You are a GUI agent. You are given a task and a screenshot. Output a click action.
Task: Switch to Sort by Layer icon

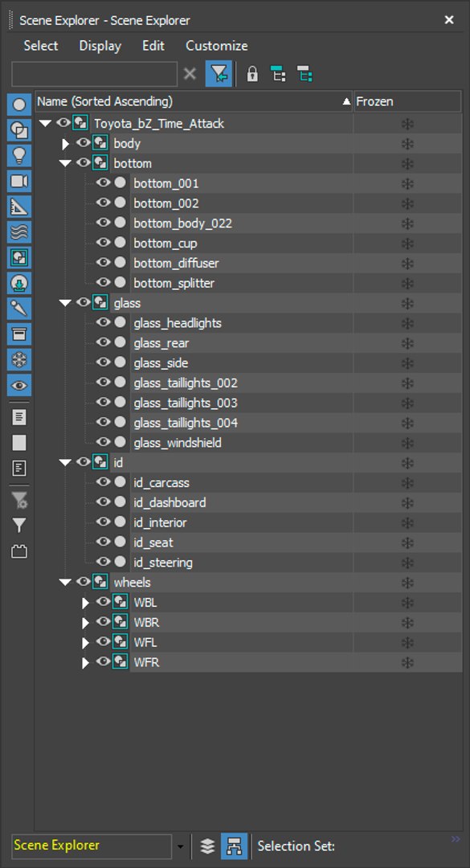pyautogui.click(x=207, y=845)
